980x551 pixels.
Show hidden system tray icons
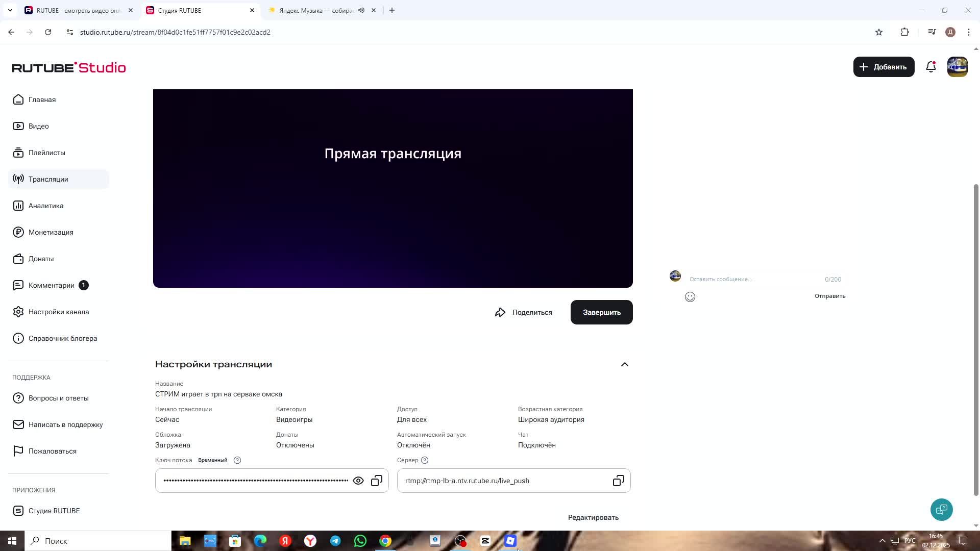pyautogui.click(x=882, y=541)
